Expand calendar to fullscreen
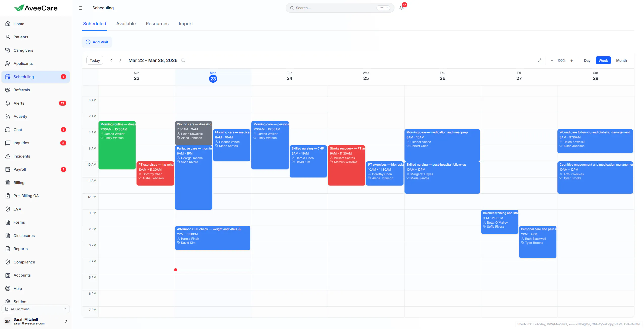The height and width of the screenshot is (329, 644). click(539, 61)
